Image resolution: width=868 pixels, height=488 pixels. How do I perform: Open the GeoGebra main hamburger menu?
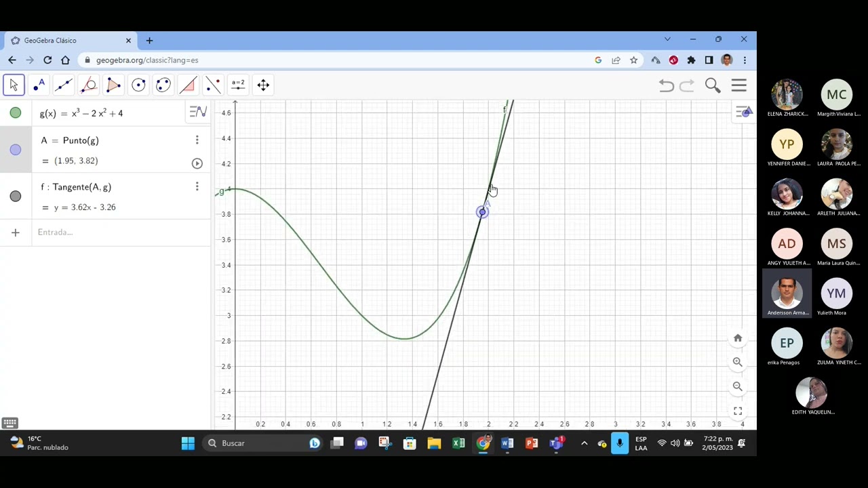pos(739,85)
